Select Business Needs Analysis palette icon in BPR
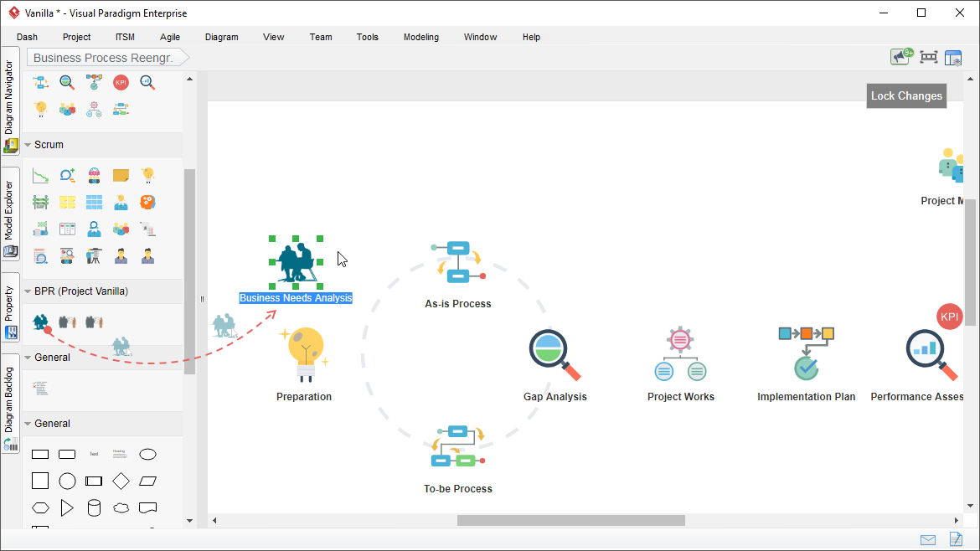Viewport: 980px width, 551px height. pos(41,322)
